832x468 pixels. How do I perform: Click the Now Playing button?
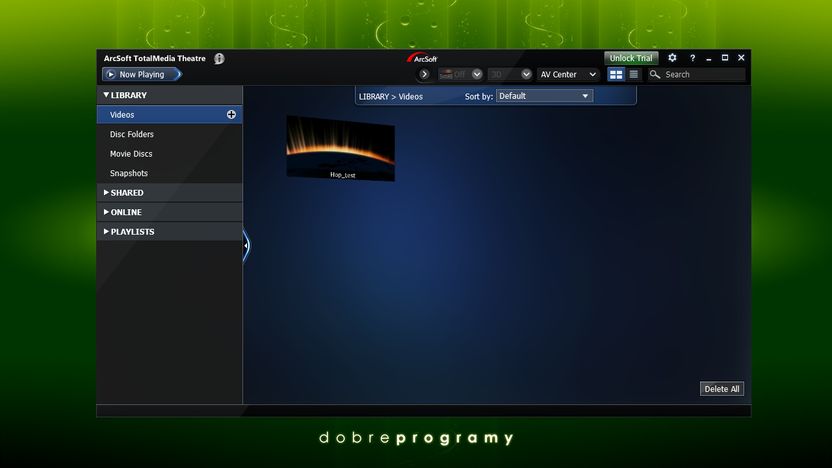[x=142, y=74]
